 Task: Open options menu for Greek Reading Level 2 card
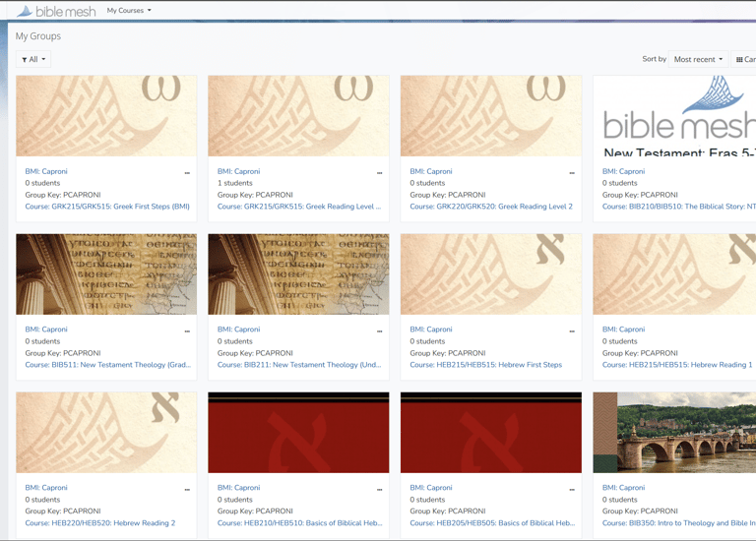(x=572, y=172)
